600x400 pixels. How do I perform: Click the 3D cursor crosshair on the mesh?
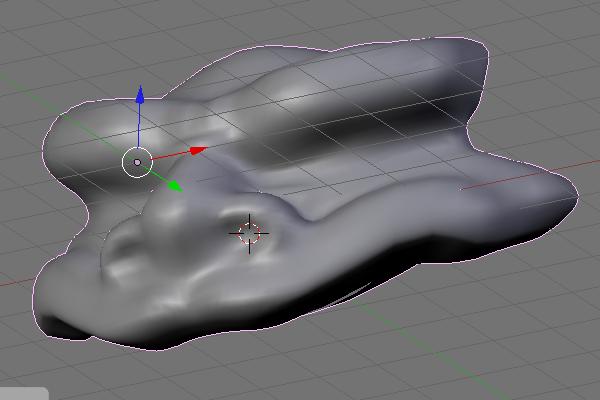pyautogui.click(x=249, y=233)
